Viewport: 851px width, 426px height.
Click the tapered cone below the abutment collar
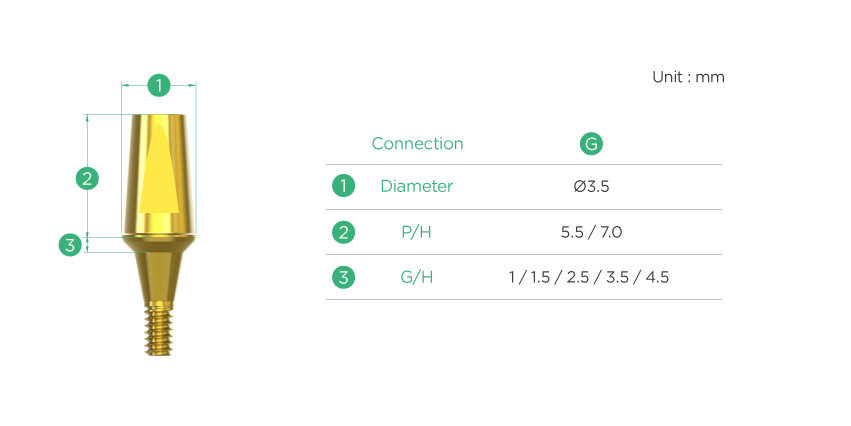158,277
